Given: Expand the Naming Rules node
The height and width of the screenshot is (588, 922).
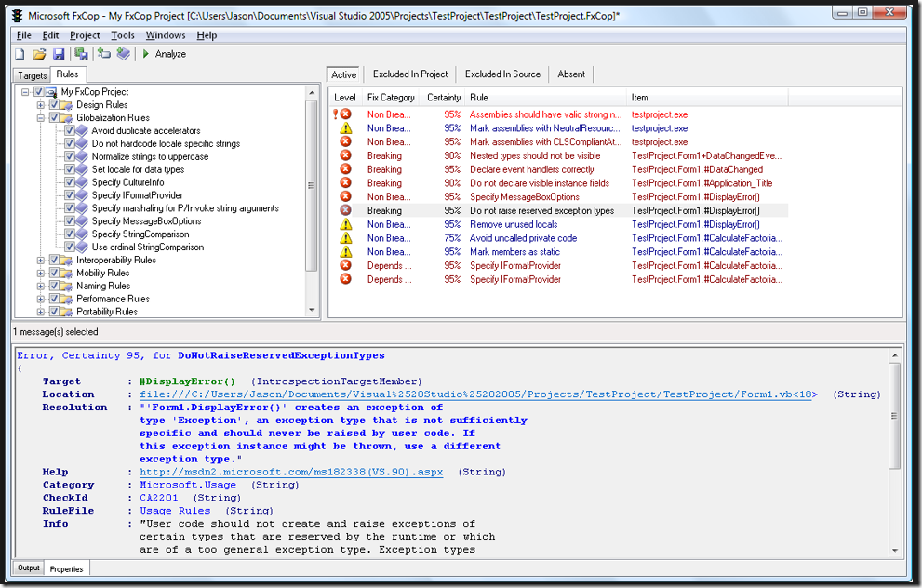Looking at the screenshot, I should (x=41, y=287).
